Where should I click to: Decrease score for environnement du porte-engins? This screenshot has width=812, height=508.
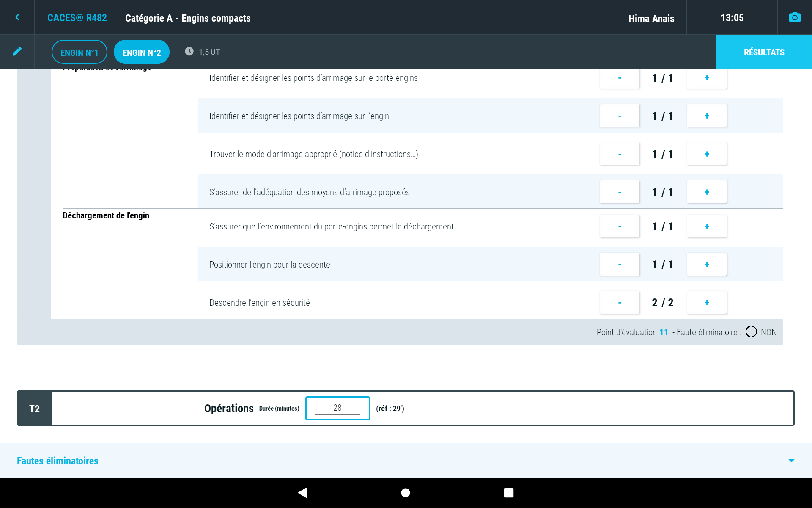point(620,226)
